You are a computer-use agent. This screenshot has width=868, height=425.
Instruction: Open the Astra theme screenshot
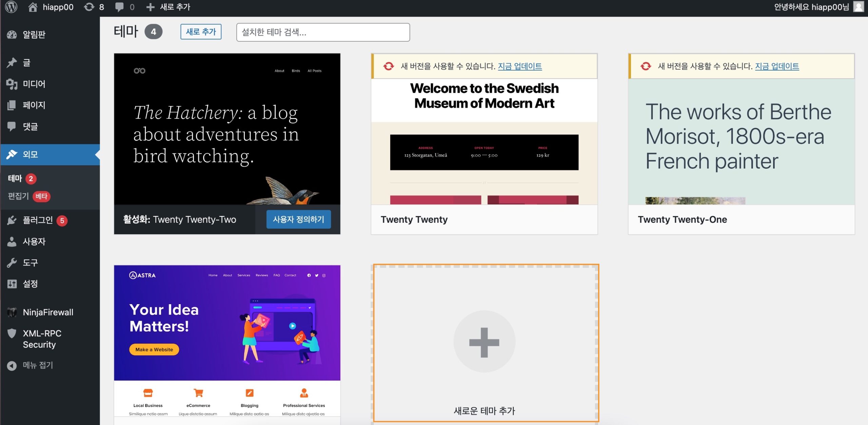point(227,341)
